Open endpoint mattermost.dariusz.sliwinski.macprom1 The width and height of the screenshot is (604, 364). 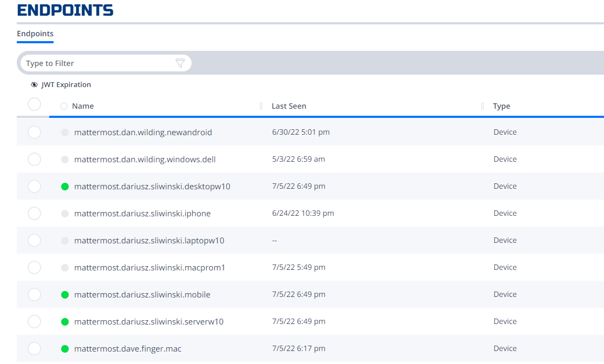pyautogui.click(x=149, y=267)
